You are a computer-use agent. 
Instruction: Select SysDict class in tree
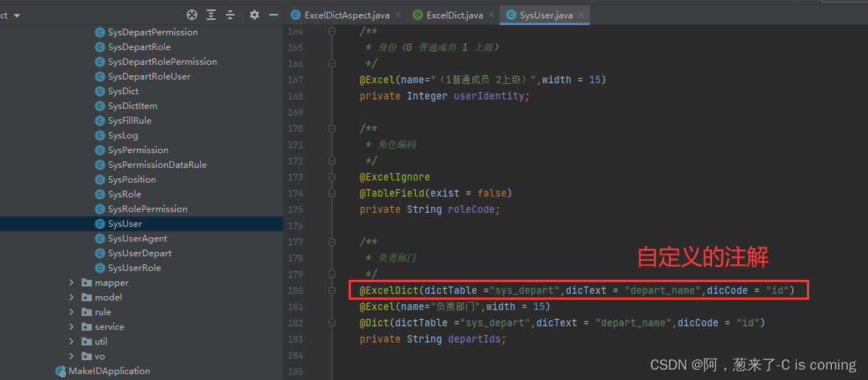[x=124, y=91]
